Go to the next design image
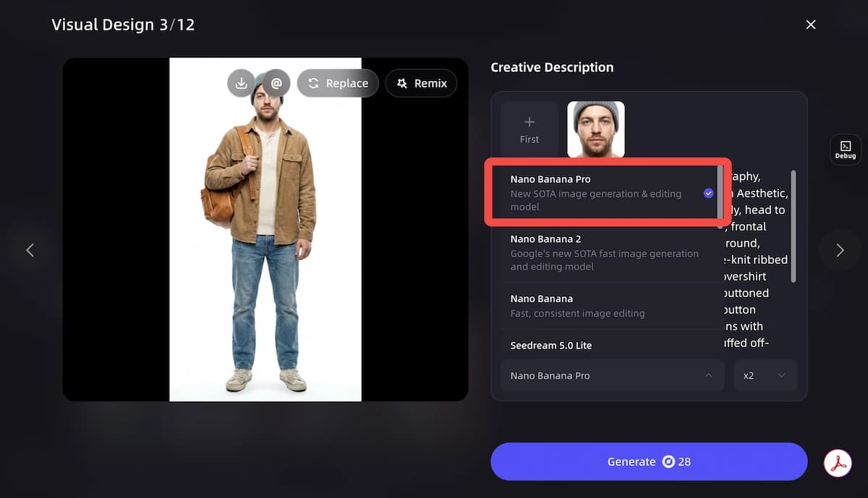Viewport: 868px width, 498px height. [840, 250]
